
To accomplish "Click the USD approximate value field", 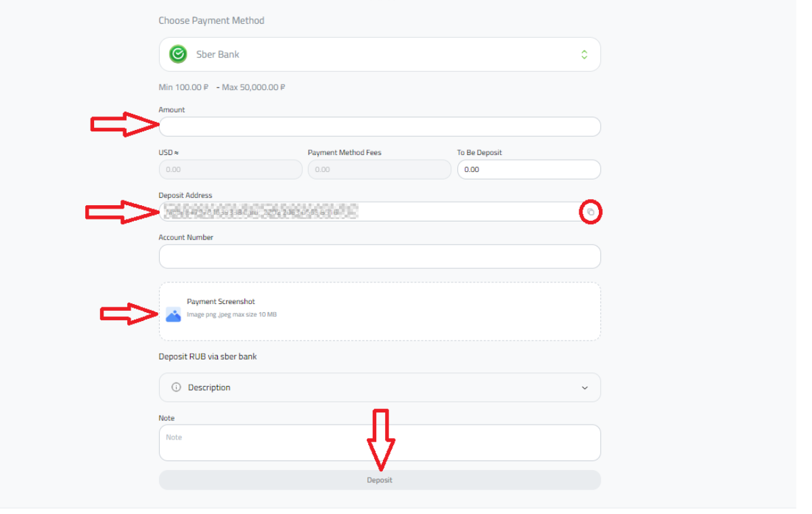I will (231, 169).
